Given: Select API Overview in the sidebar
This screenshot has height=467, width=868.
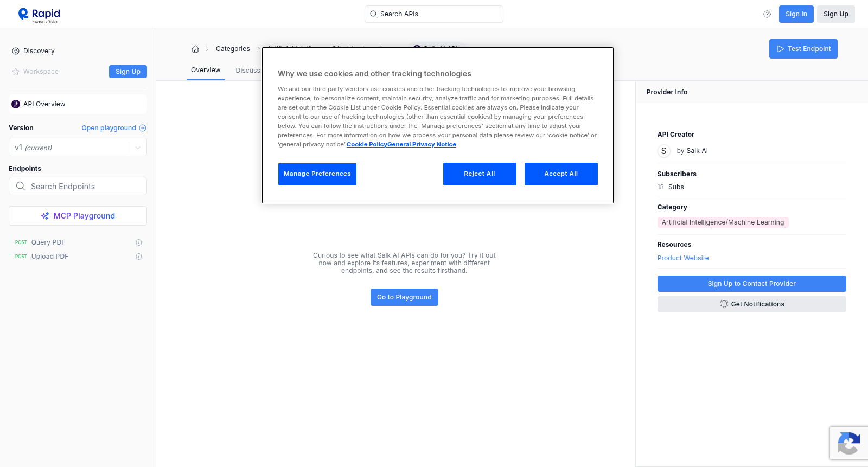Looking at the screenshot, I should click(78, 104).
